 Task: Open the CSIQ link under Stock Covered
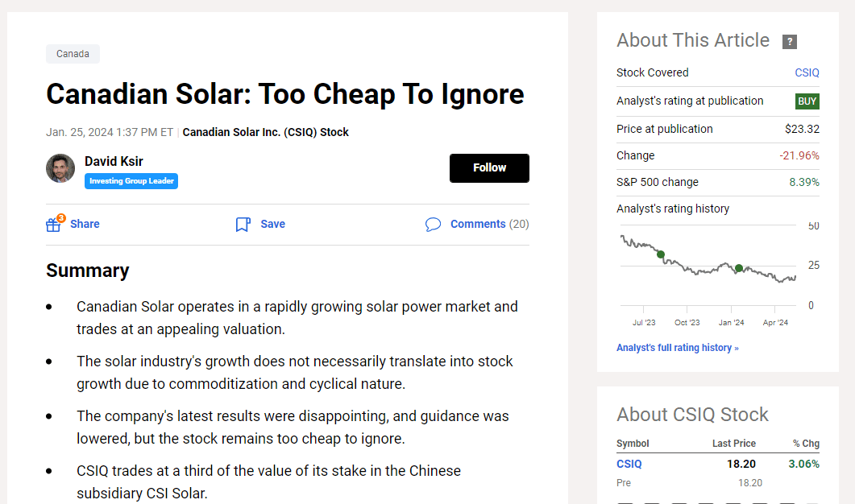tap(807, 72)
